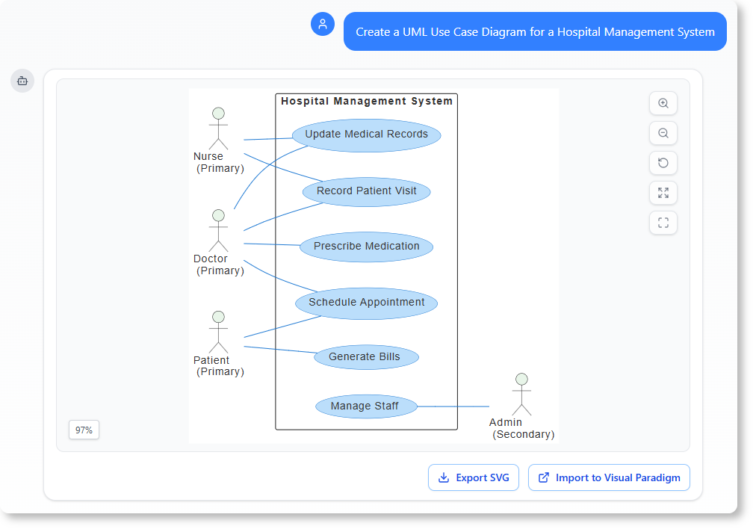Reset the diagram view rotation
The height and width of the screenshot is (532, 756).
(x=663, y=163)
